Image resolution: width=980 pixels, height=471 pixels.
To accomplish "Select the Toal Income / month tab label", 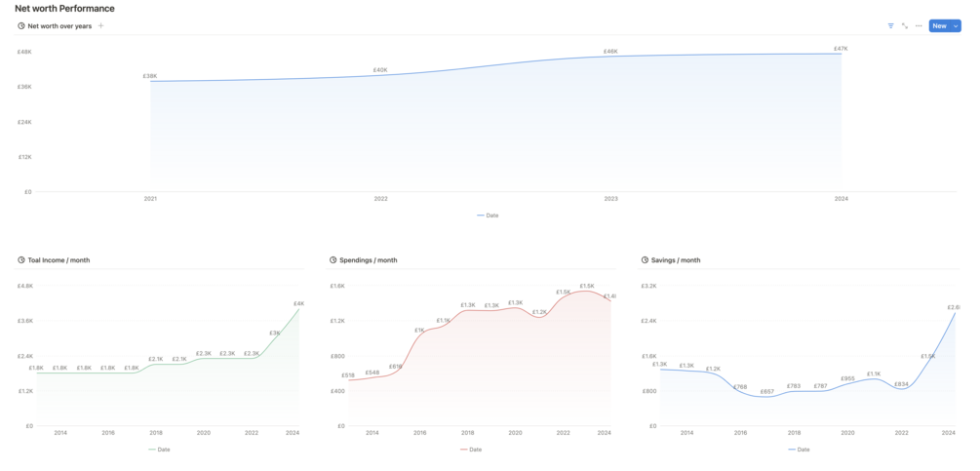I will pos(59,260).
